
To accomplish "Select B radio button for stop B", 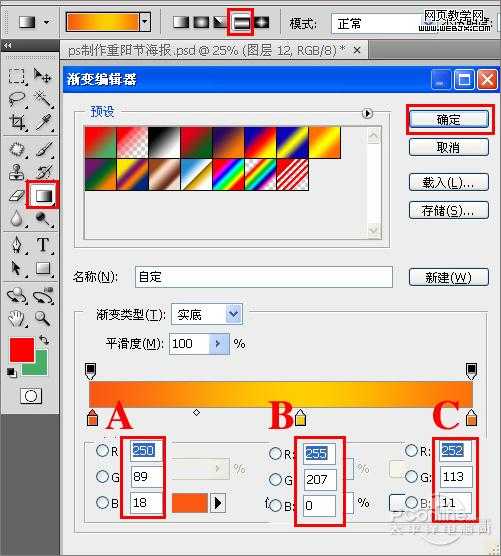I will click(275, 505).
